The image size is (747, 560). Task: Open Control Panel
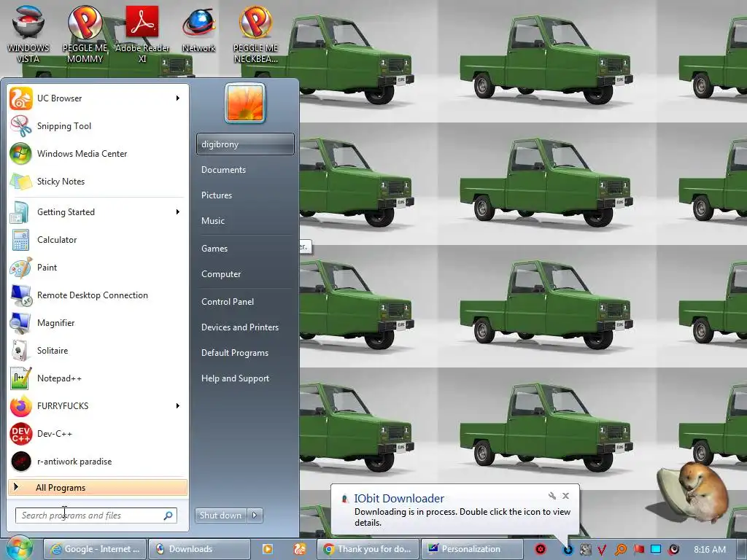(245, 301)
